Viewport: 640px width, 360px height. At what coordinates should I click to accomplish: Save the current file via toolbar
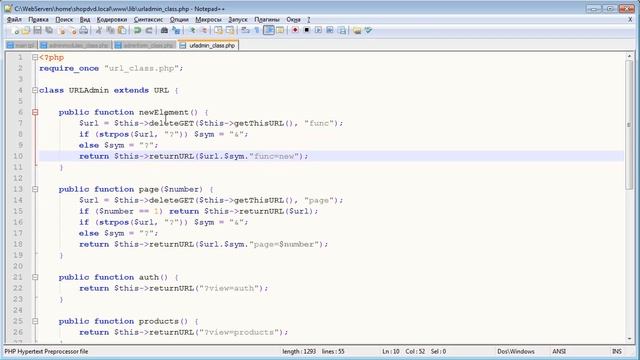[x=37, y=30]
